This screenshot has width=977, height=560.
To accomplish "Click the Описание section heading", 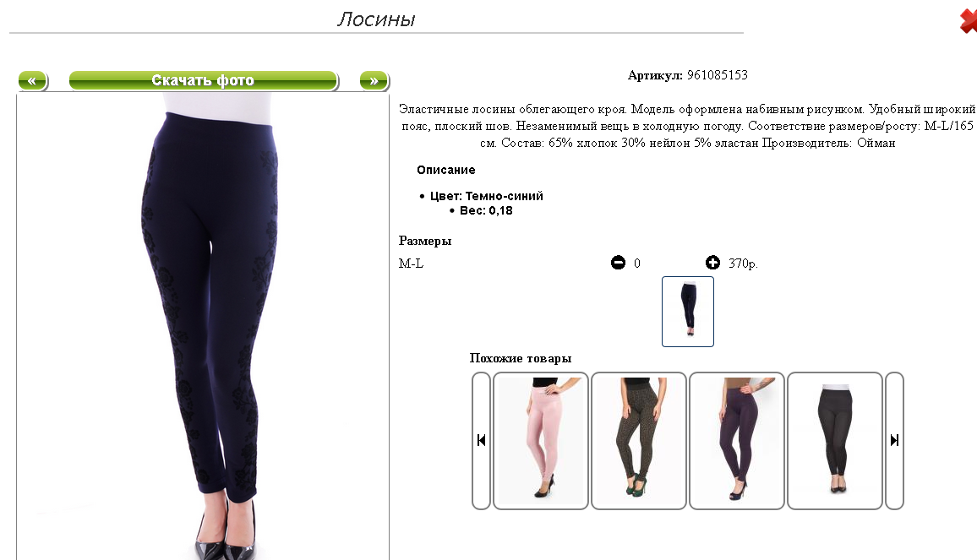I will click(x=446, y=170).
